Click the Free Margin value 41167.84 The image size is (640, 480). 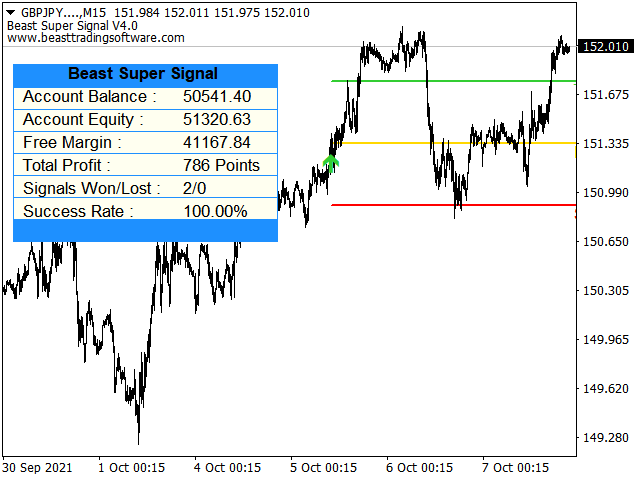[217, 142]
